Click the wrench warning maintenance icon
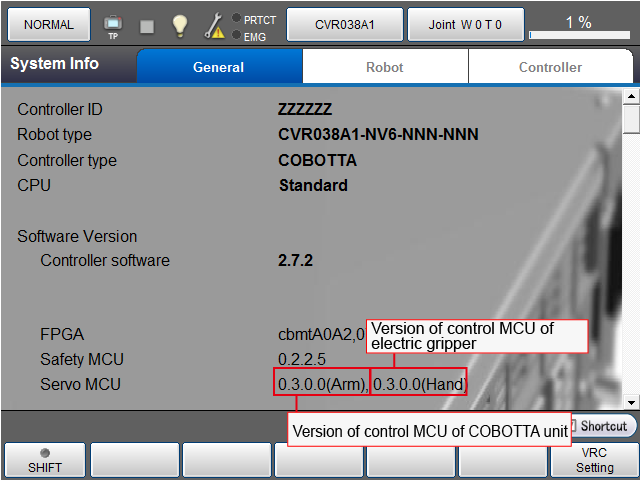The height and width of the screenshot is (480, 640). [214, 26]
